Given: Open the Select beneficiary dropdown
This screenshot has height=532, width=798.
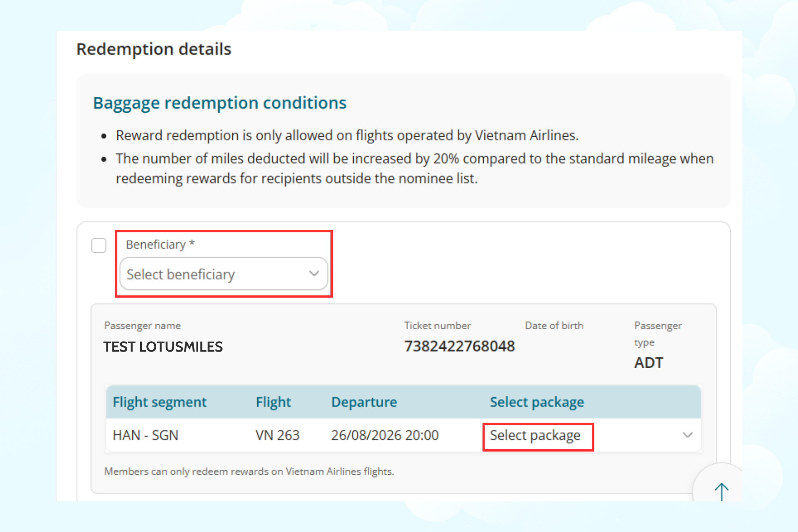Looking at the screenshot, I should pyautogui.click(x=224, y=274).
